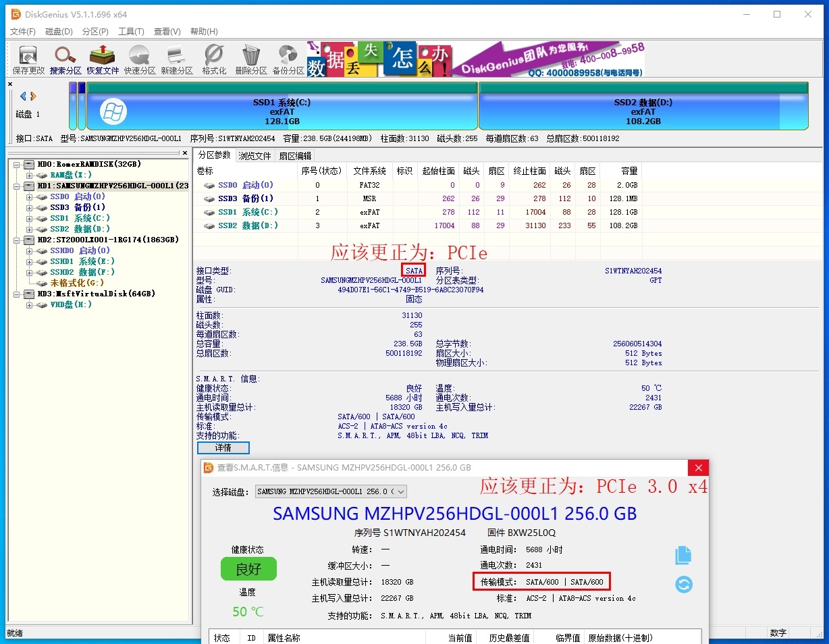Screen dimensions: 829x644
Task: Click the 文件系统 column header
Action: 369,171
